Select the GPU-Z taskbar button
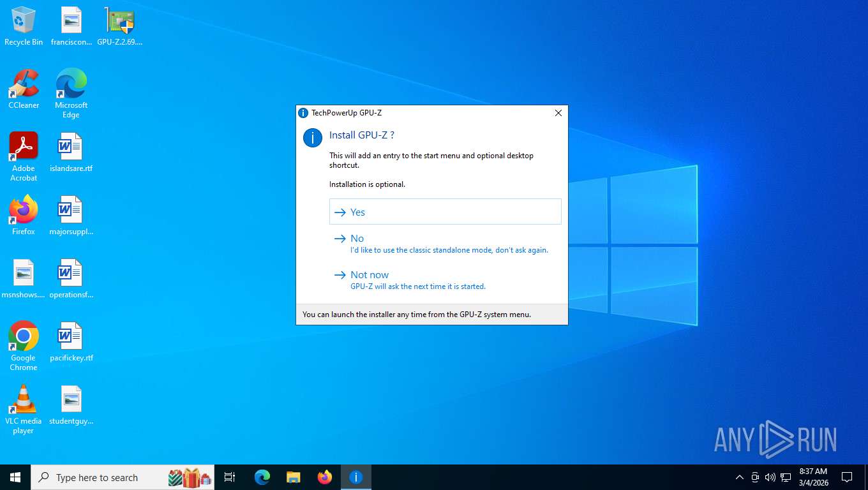 (x=356, y=477)
